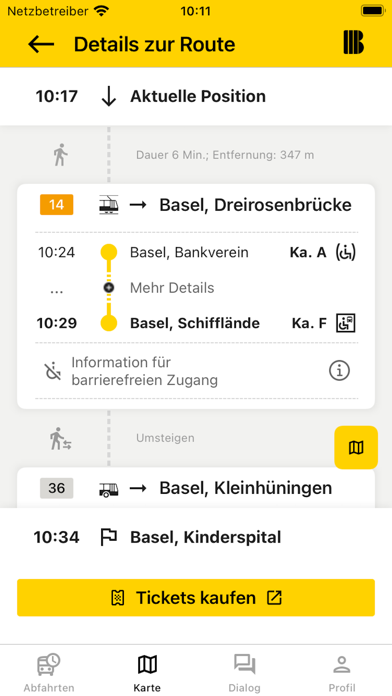Tap wheelchair icon at Bankverein Ka. A
Viewport: 392px width, 696px height.
pyautogui.click(x=346, y=253)
